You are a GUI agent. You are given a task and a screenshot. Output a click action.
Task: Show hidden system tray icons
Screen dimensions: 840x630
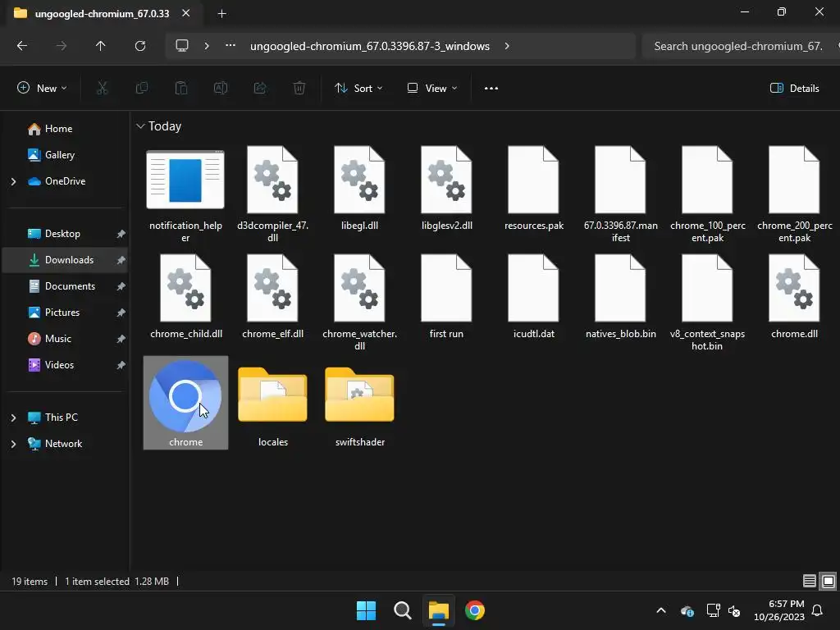click(x=661, y=610)
